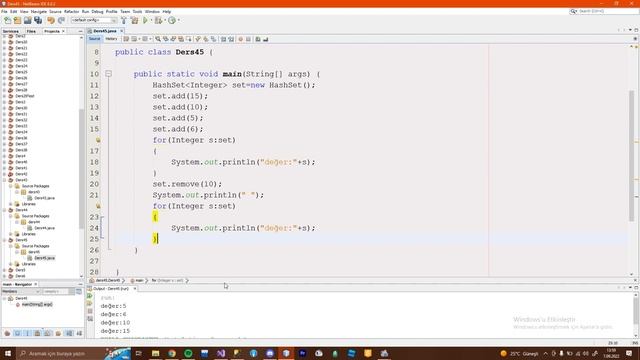Run the project with green play icon
The width and height of the screenshot is (640, 360).
[x=145, y=20]
